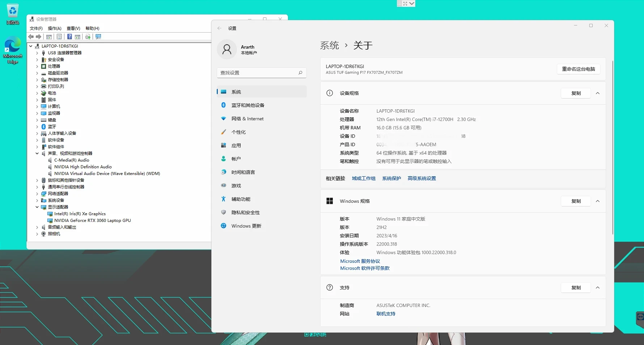This screenshot has width=644, height=345.
Task: Click the magnifier icon in Settings search box
Action: pyautogui.click(x=300, y=73)
